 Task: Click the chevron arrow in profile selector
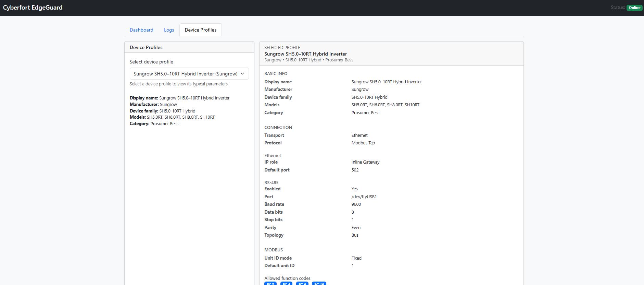242,74
